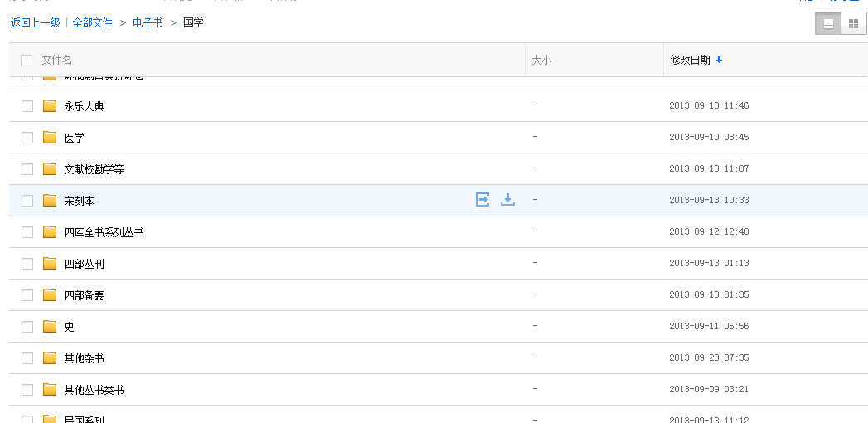Screen dimensions: 868x423
Task: Toggle the select-all files checkbox
Action: click(27, 61)
